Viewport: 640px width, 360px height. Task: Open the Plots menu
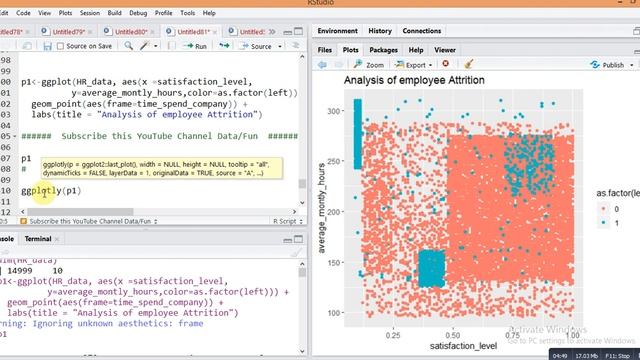pos(65,13)
